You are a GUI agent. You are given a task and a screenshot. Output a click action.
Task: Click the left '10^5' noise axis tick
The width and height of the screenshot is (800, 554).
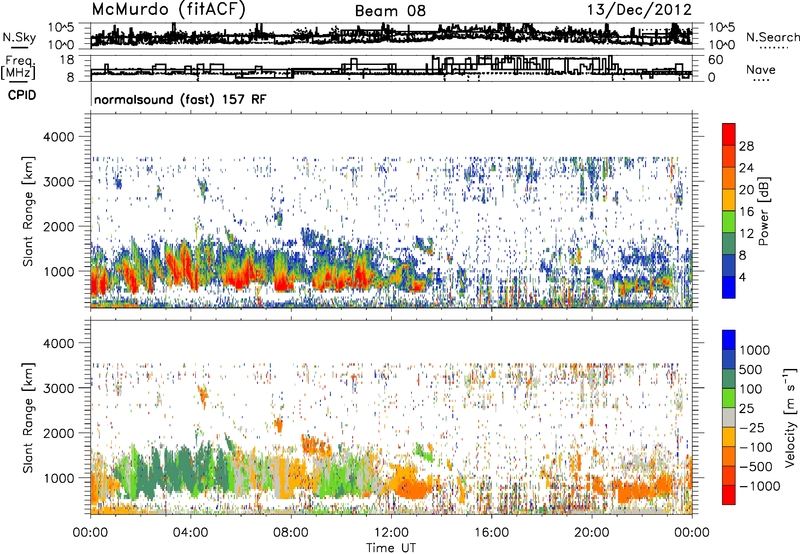tap(61, 27)
